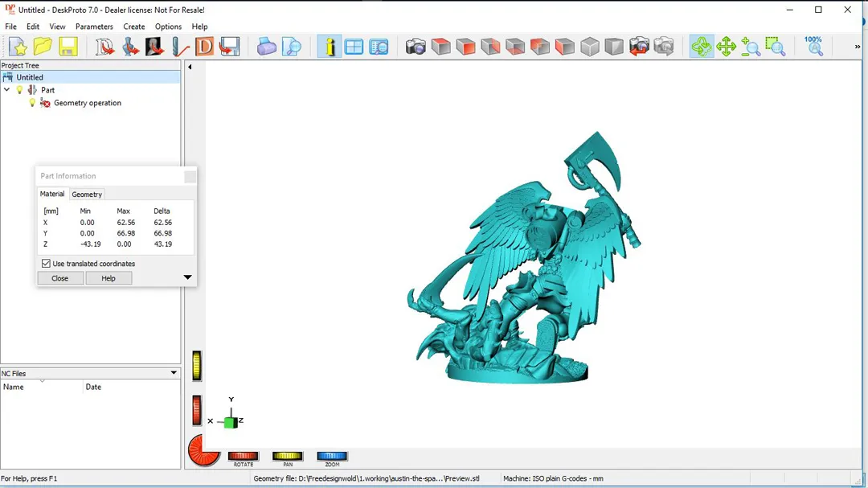Create a new project with the star document icon
868x488 pixels.
tap(18, 47)
